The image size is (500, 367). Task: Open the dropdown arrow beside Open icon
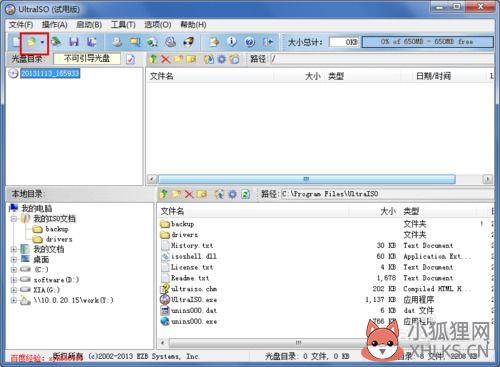42,42
